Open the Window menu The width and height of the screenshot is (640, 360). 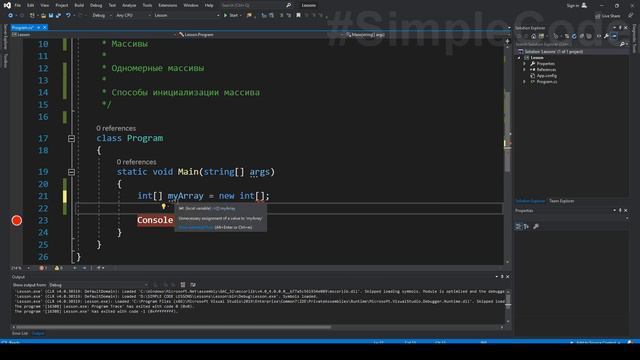click(191, 5)
